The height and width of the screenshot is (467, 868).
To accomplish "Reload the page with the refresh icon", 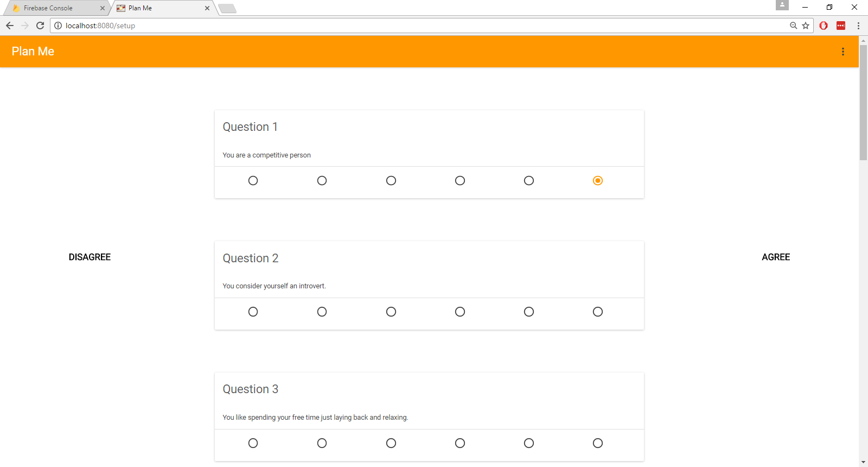I will tap(40, 26).
